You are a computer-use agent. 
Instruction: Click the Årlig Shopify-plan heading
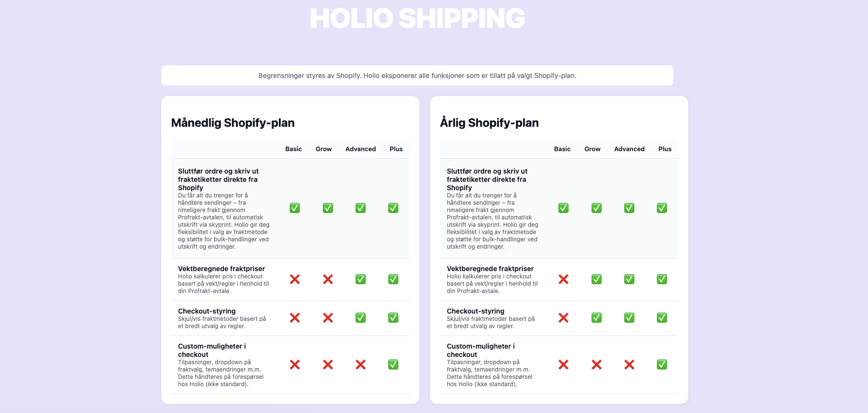tap(489, 123)
